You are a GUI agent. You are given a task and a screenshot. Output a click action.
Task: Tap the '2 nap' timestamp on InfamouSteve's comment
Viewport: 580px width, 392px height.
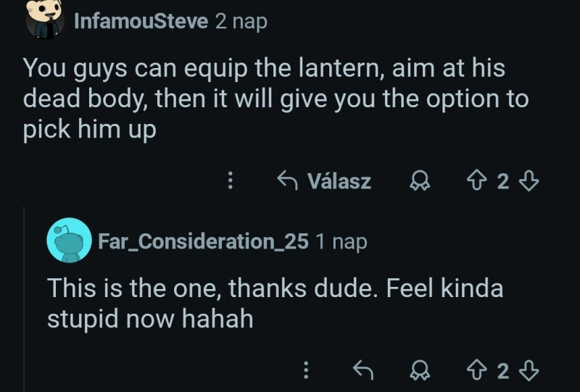(x=241, y=21)
